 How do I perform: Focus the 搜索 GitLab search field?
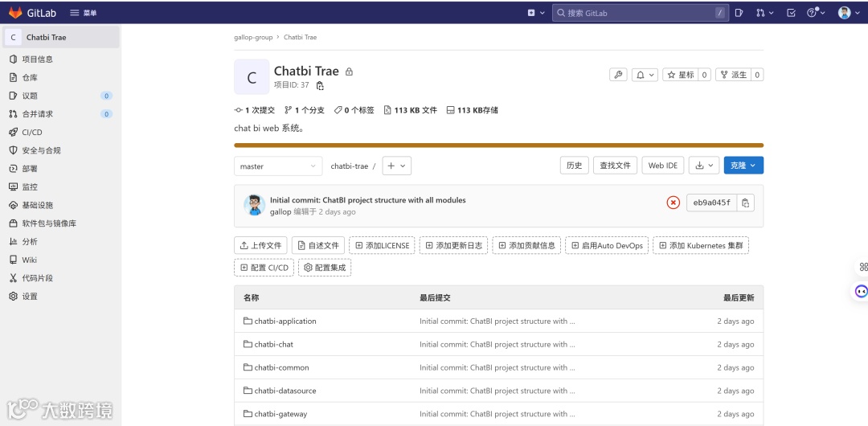[641, 13]
